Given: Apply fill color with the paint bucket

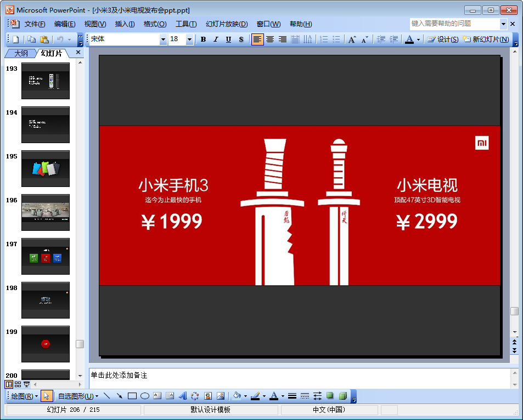Looking at the screenshot, I should pos(237,396).
